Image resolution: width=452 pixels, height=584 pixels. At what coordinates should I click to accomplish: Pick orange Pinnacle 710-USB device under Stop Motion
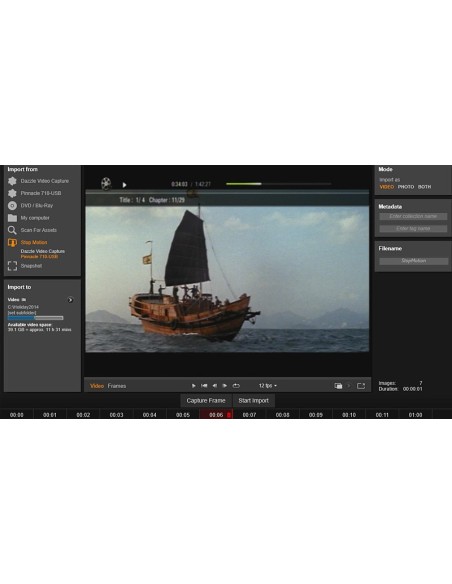[39, 257]
